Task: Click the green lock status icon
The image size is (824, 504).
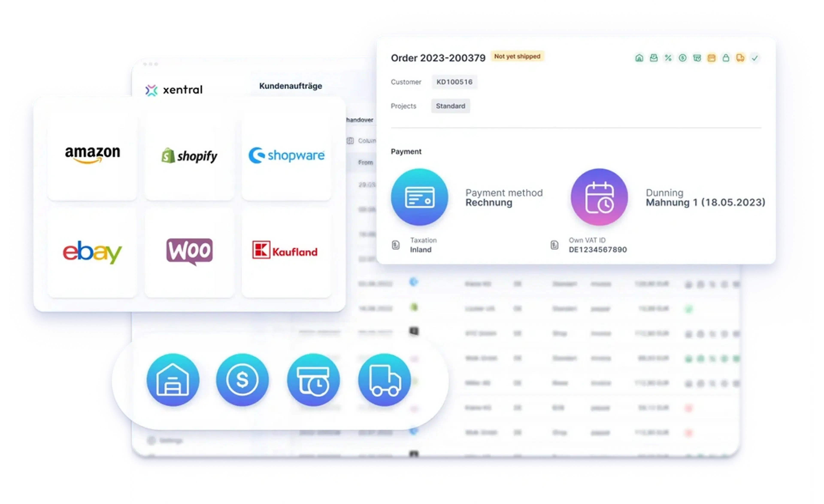Action: pos(726,58)
